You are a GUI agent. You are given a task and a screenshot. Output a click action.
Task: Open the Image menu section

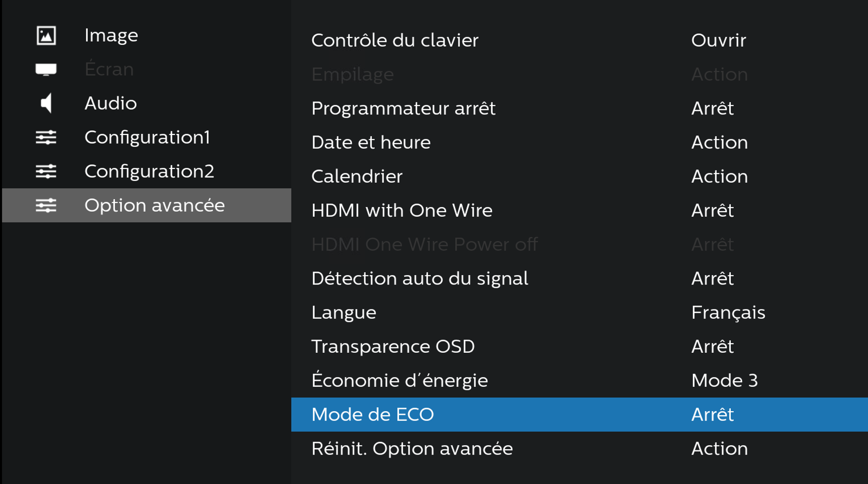[111, 36]
